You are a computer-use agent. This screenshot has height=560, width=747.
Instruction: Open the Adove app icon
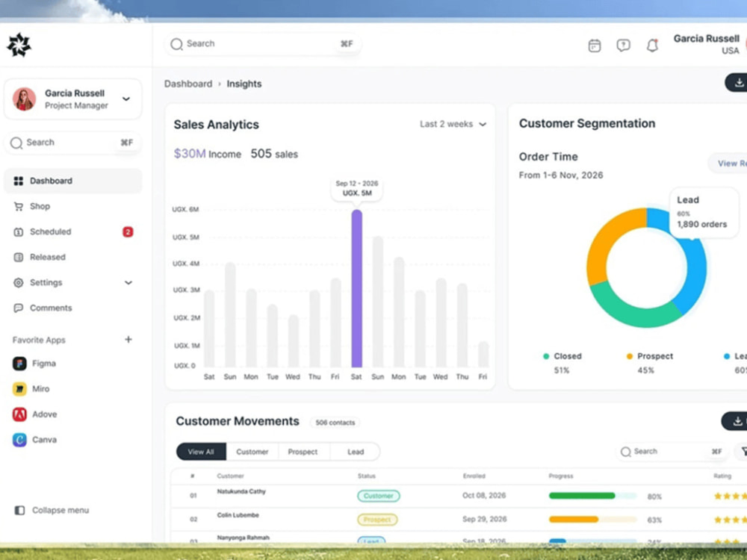[x=19, y=414]
